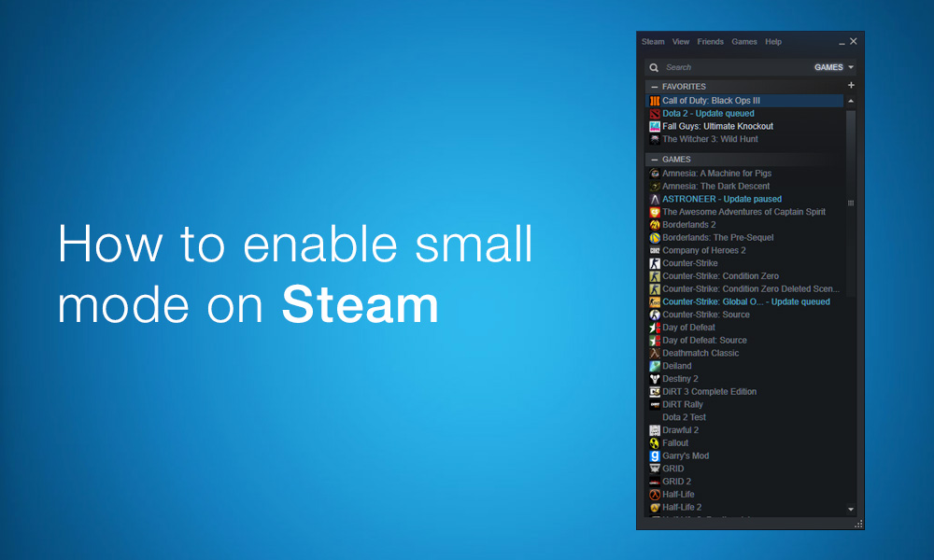934x560 pixels.
Task: Minimize the Steam window
Action: (x=842, y=43)
